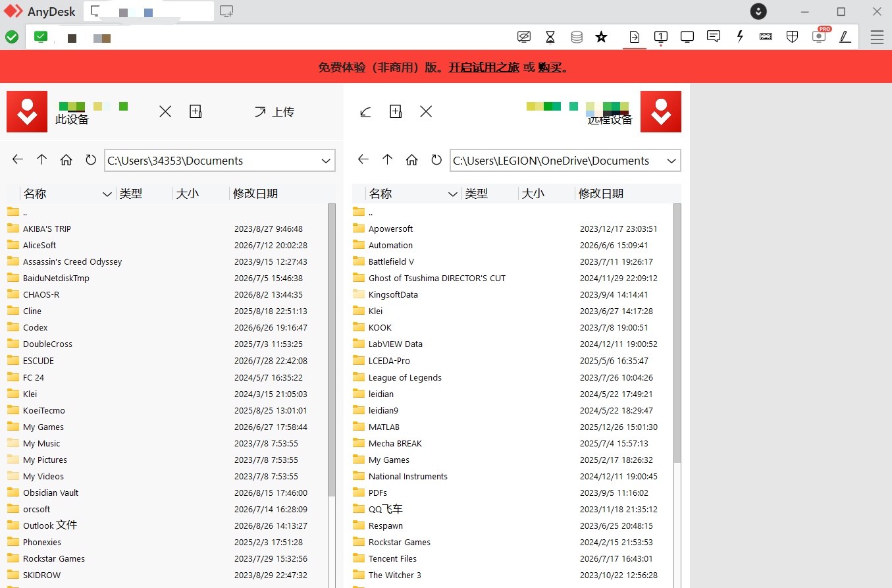The image size is (892, 588).
Task: Expand the remote path dropdown arrow
Action: 671,161
